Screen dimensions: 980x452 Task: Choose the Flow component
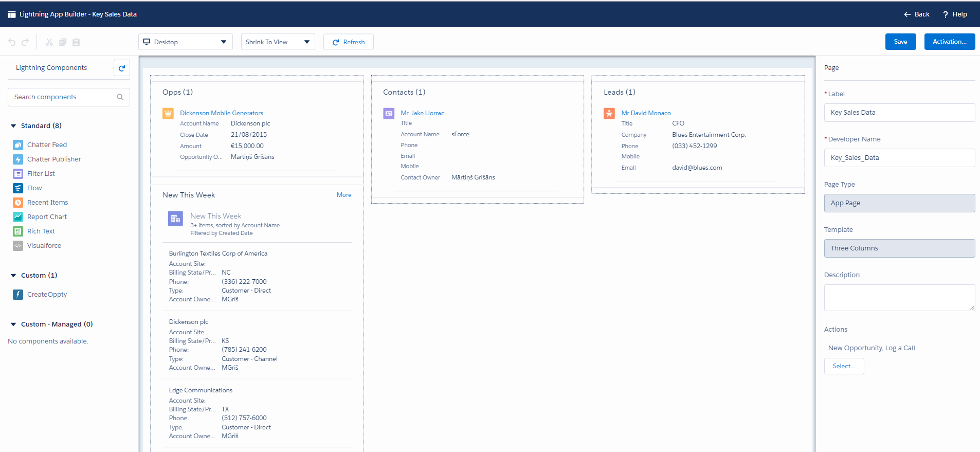34,188
